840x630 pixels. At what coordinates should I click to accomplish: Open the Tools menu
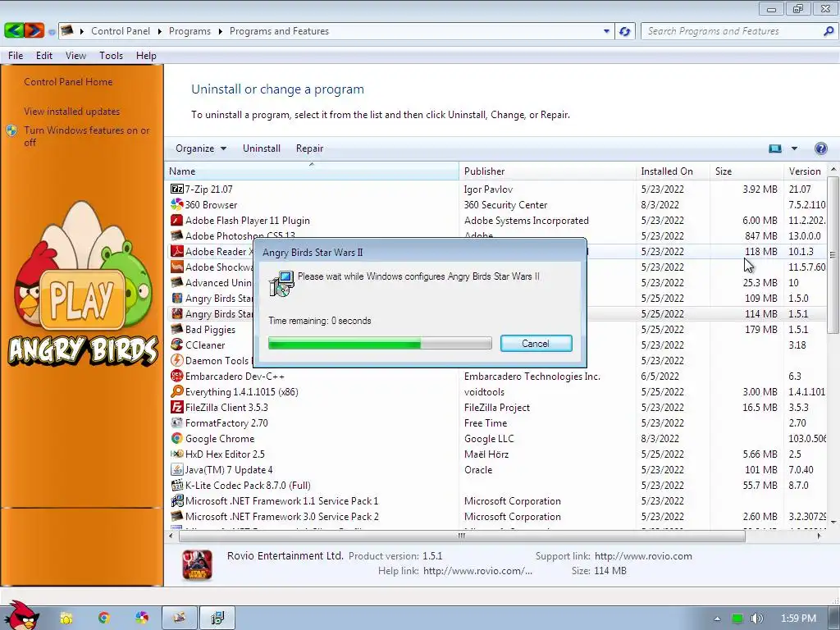tap(111, 56)
